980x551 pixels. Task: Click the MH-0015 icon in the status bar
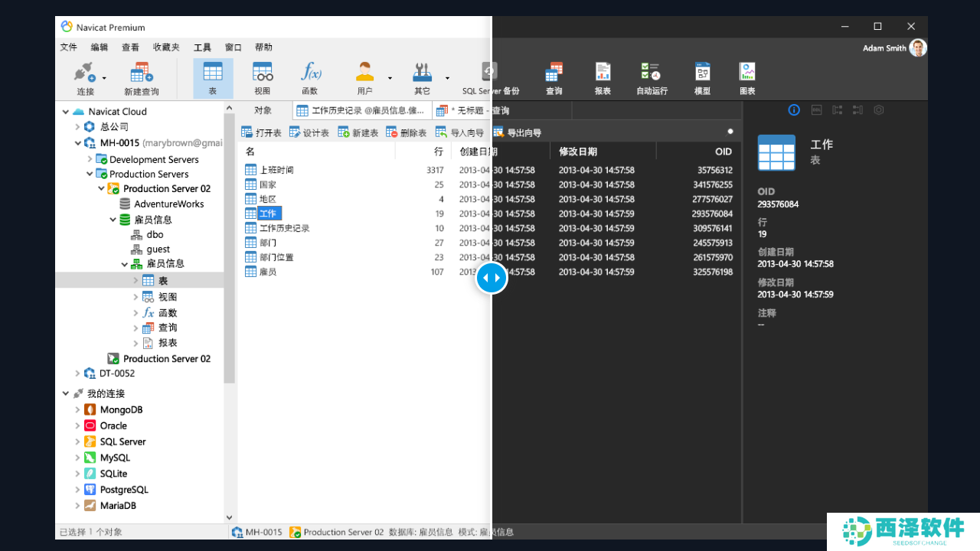click(237, 532)
